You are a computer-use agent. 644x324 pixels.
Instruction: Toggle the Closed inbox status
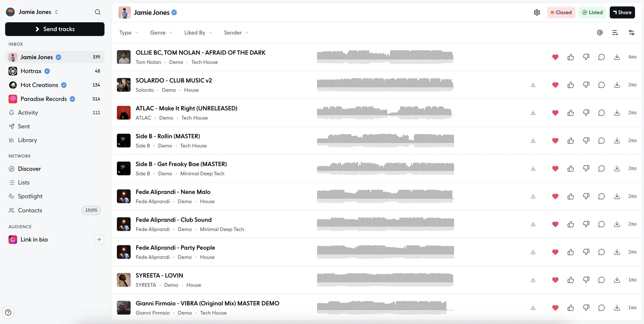click(x=561, y=12)
